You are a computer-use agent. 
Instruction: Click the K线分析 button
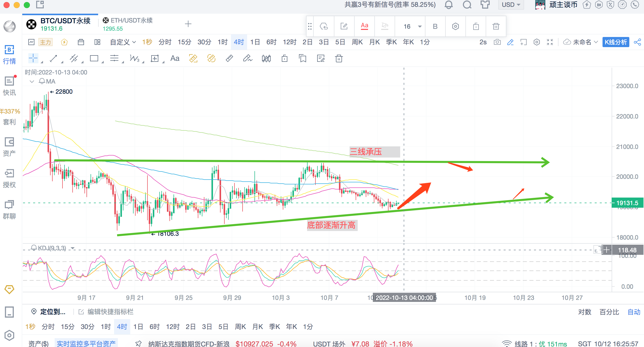point(615,42)
